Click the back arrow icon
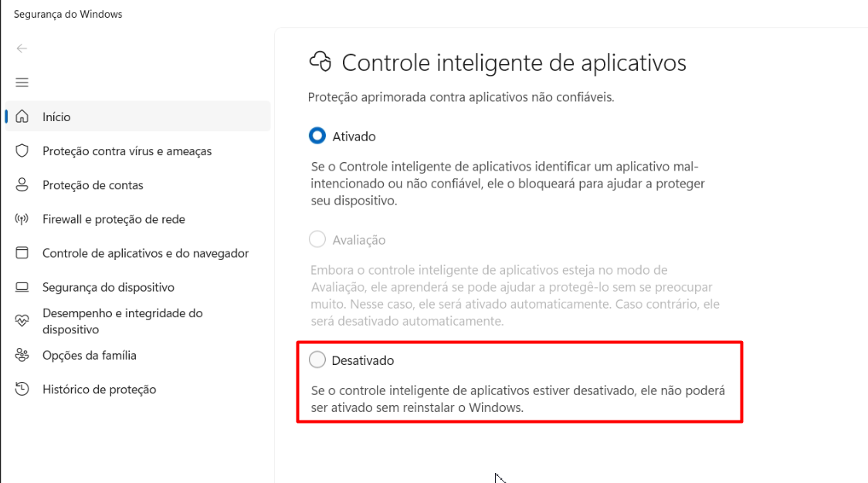Viewport: 868px width, 483px height. (x=22, y=49)
